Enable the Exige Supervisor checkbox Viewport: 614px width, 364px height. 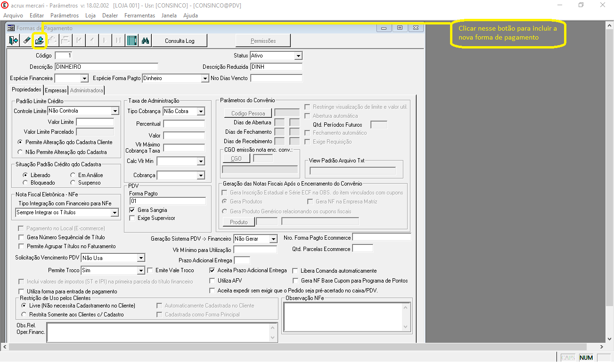133,218
